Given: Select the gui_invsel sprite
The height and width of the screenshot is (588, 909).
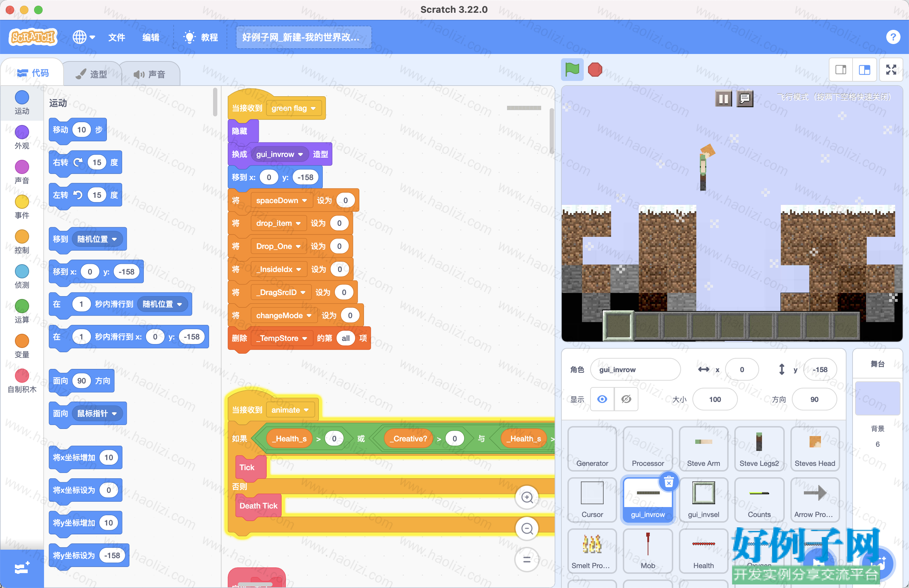Looking at the screenshot, I should [703, 500].
